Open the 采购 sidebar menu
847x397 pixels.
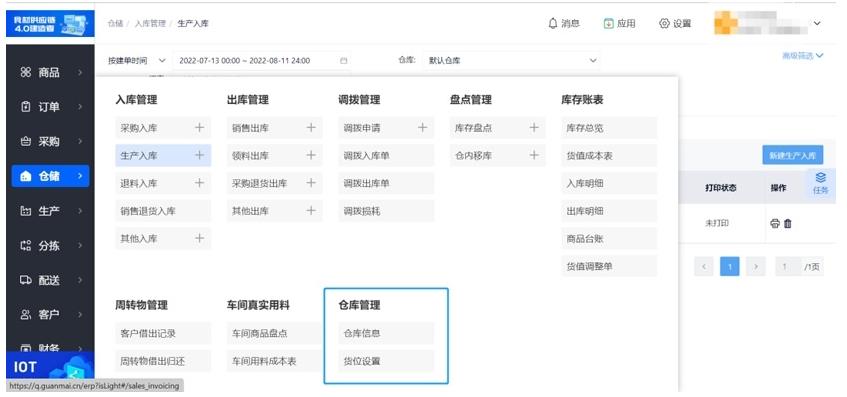[50, 142]
